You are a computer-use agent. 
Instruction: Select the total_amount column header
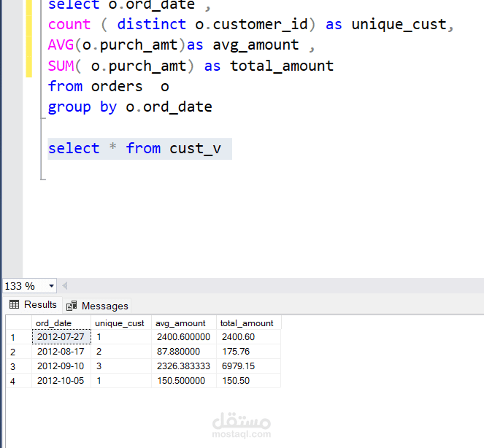click(249, 323)
